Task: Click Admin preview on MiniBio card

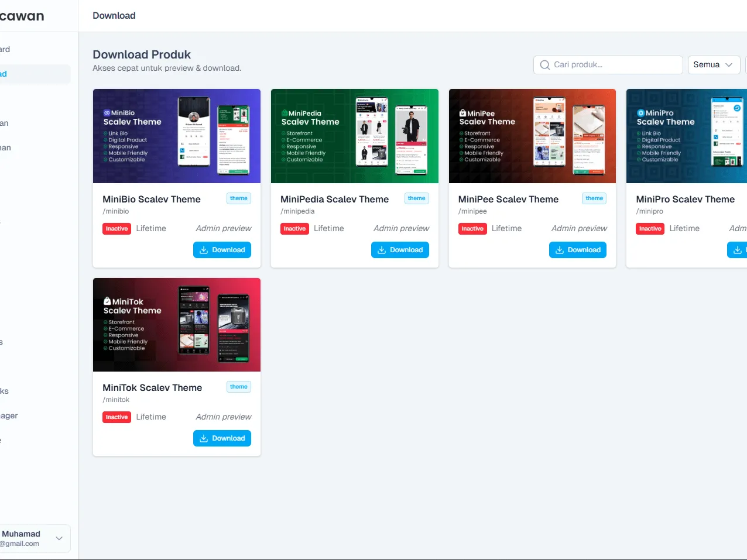Action: point(224,229)
